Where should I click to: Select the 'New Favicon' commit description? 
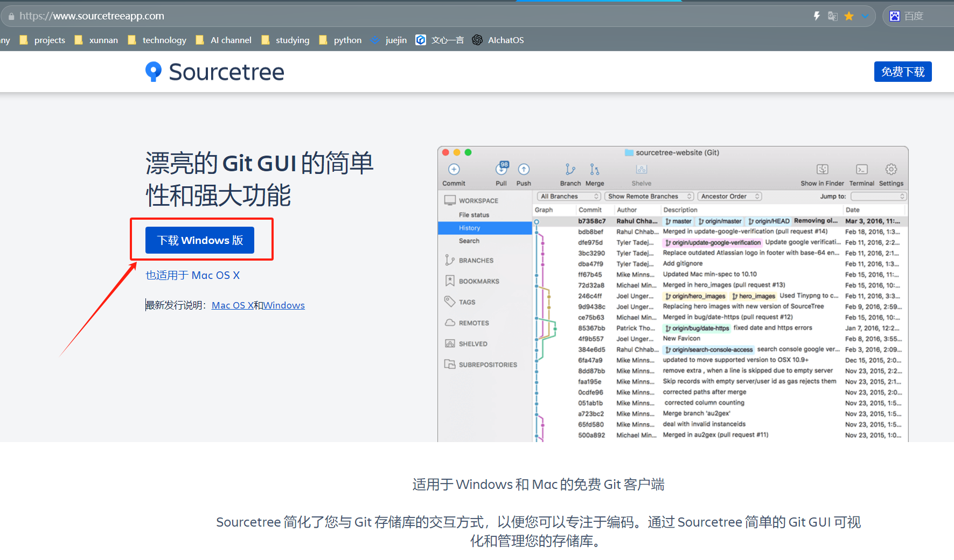[681, 339]
